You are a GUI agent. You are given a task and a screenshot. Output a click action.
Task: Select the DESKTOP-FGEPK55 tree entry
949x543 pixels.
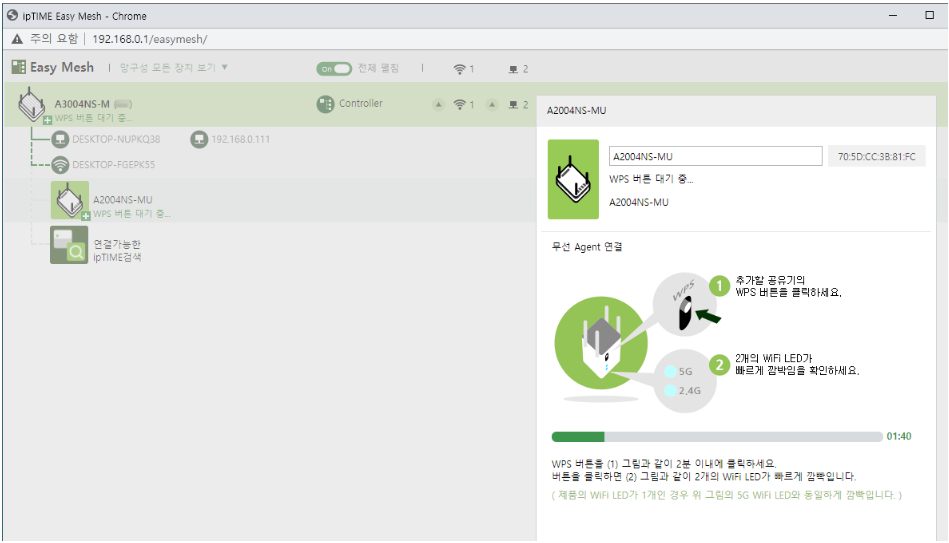(113, 165)
